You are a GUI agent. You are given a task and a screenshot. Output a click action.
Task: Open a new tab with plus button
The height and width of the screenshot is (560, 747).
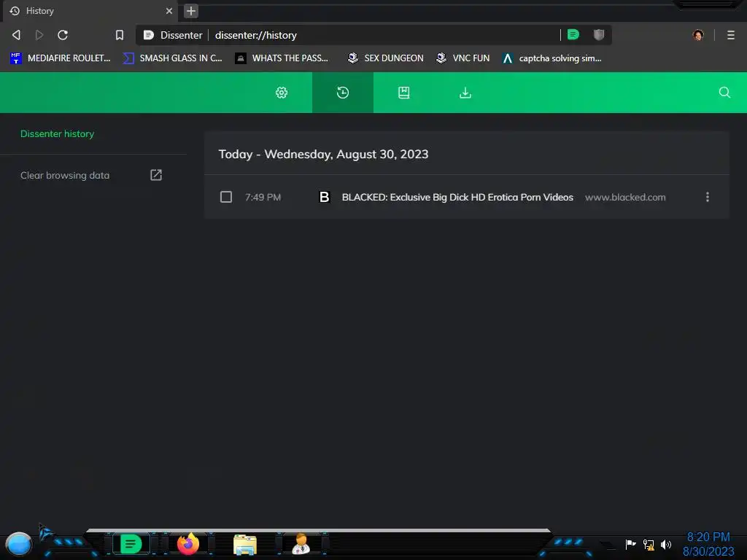191,11
